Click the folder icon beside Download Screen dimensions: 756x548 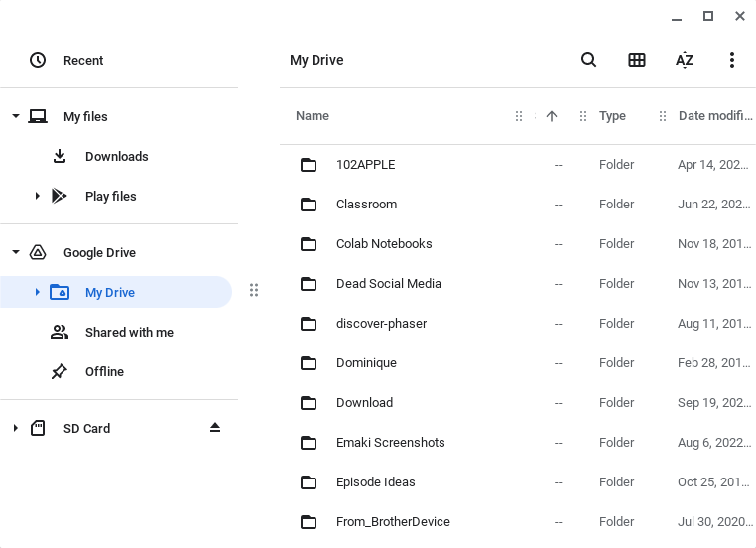[309, 403]
